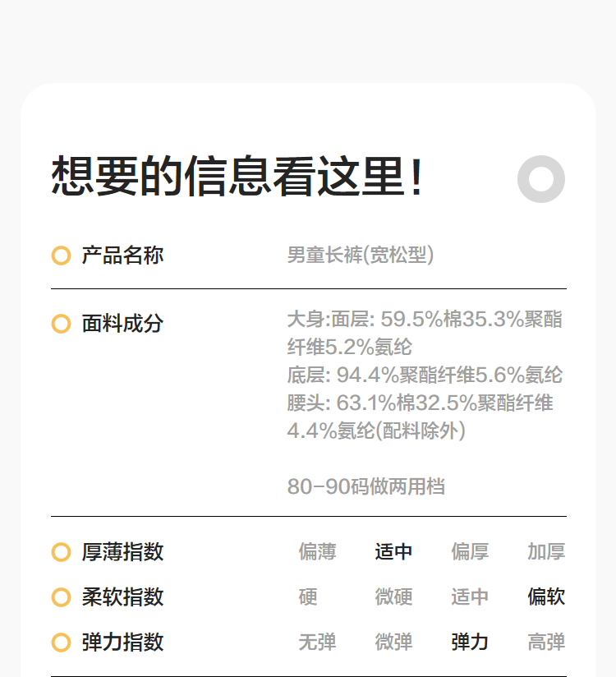The image size is (616, 677).
Task: Select 弹力 elasticity option
Action: [470, 642]
